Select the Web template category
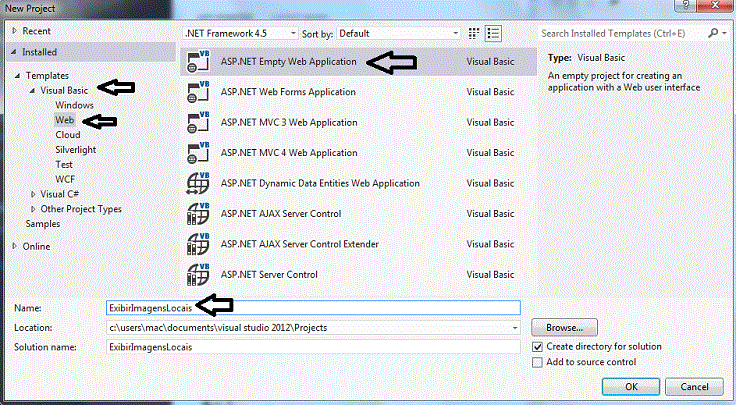The width and height of the screenshot is (736, 405). 65,120
